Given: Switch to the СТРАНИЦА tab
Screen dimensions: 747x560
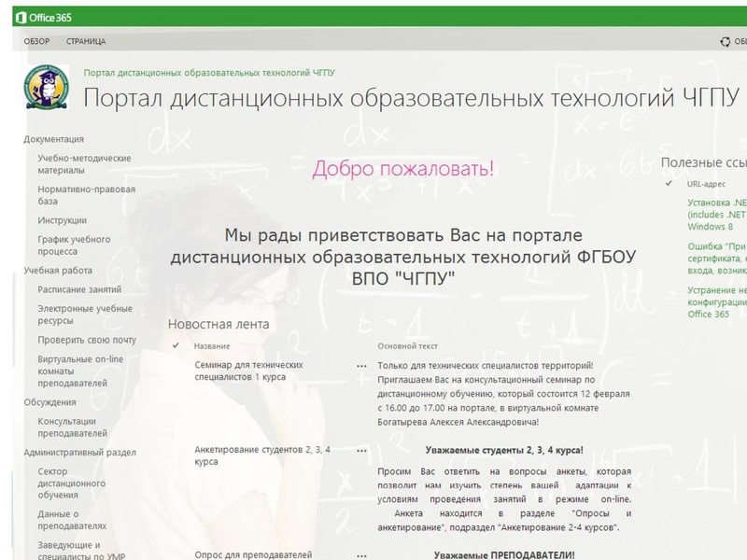Looking at the screenshot, I should coord(87,41).
